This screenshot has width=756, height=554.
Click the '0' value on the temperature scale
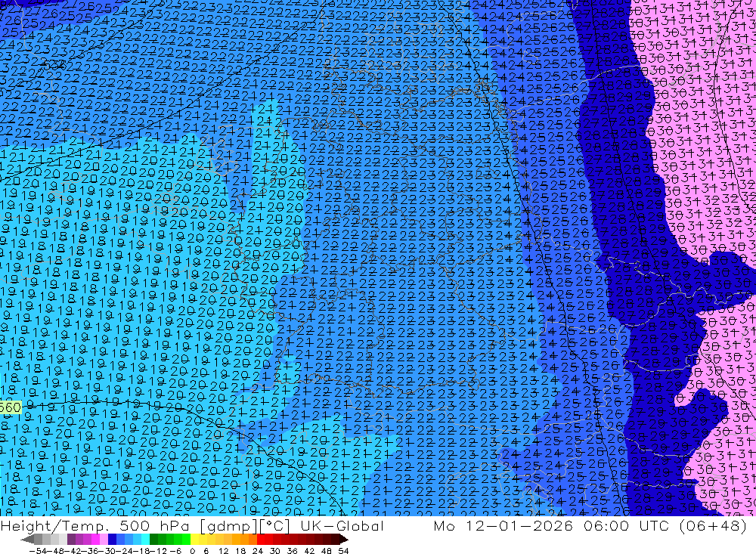point(192,551)
